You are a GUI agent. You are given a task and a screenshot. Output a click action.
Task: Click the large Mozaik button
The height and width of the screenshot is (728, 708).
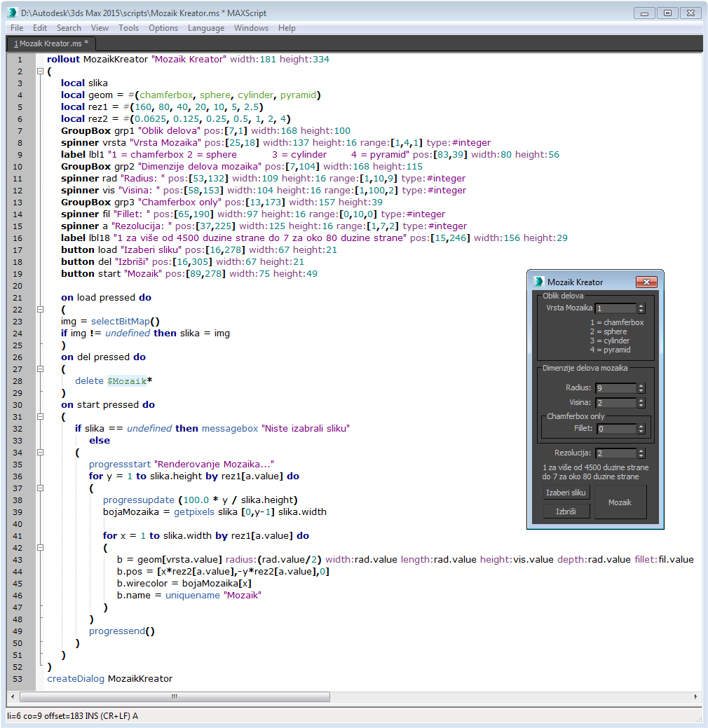point(620,502)
